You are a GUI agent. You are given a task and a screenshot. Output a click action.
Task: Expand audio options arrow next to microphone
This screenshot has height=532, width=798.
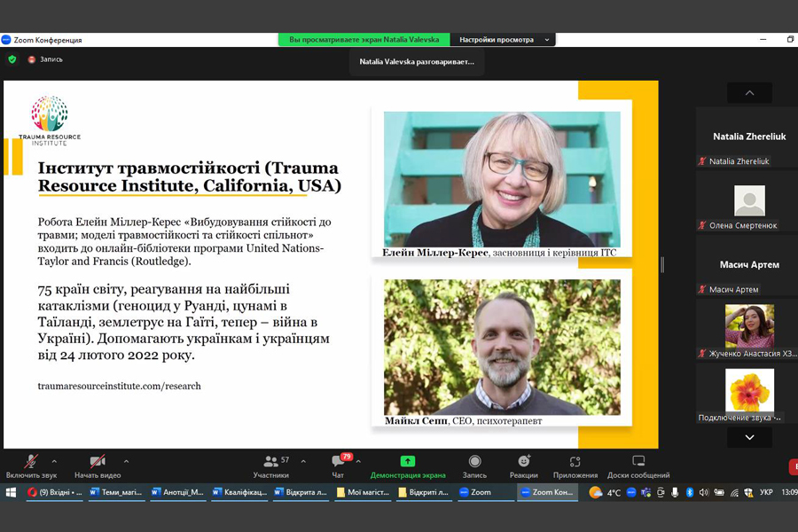pyautogui.click(x=54, y=461)
